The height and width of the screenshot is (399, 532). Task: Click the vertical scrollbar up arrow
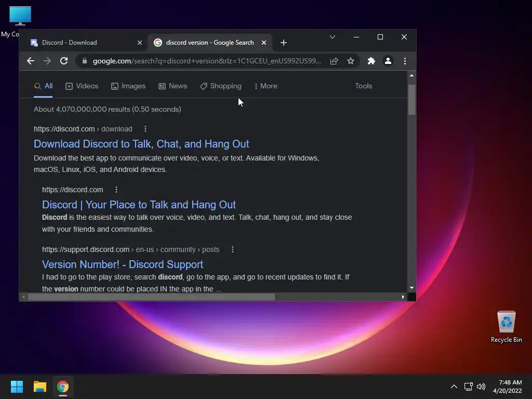[x=411, y=75]
